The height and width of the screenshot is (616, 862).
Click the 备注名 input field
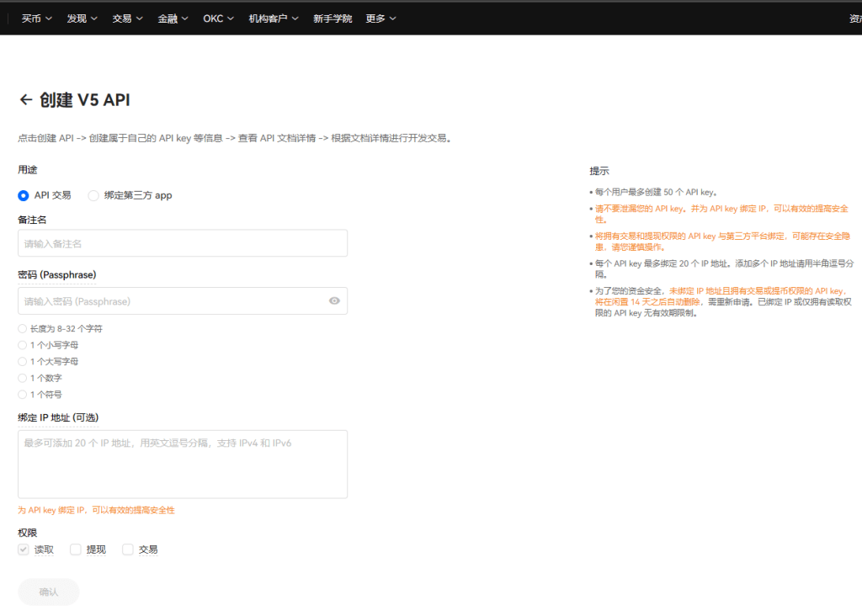(183, 243)
